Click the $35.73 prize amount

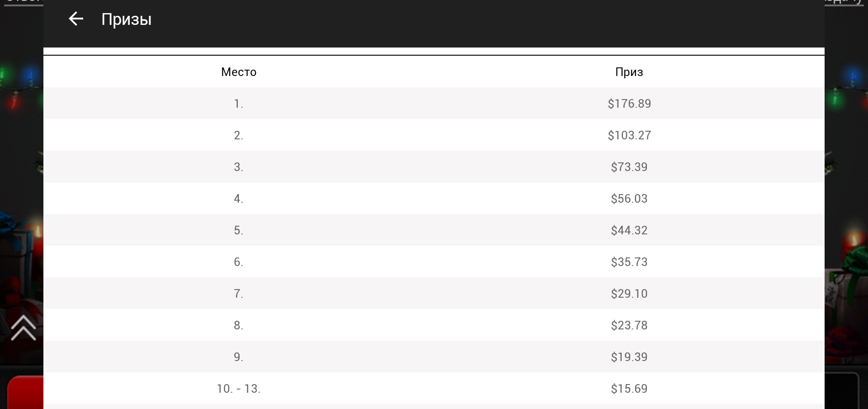(629, 262)
